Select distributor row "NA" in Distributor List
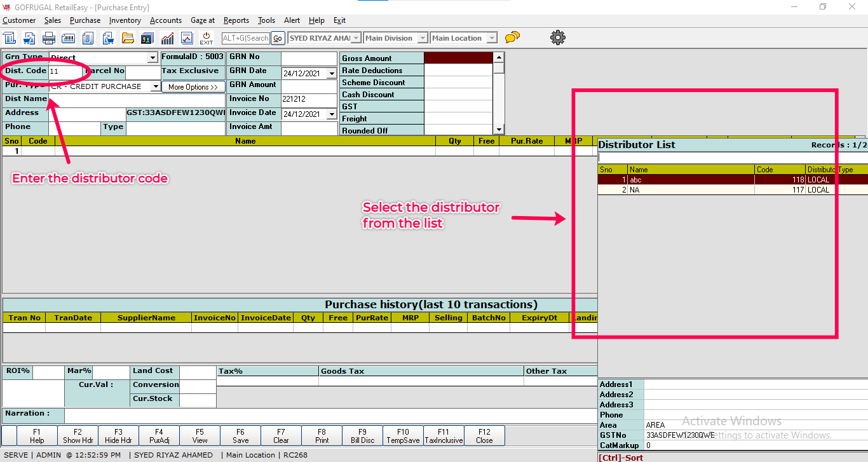Viewport: 868px width, 462px height. [733, 190]
